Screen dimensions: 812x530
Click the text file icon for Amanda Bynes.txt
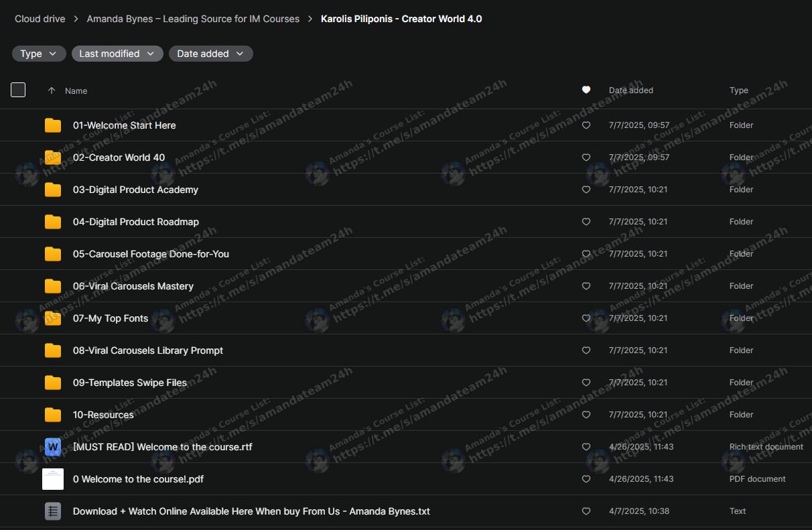click(x=53, y=511)
